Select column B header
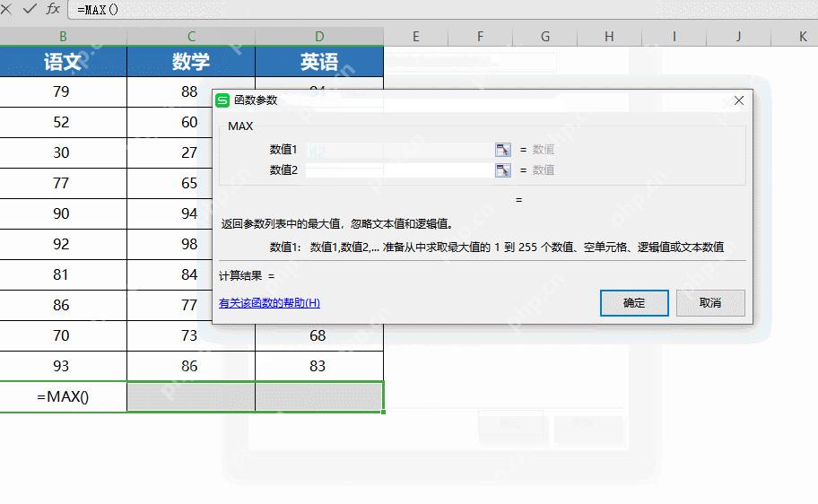Viewport: 818px width, 504px height. pyautogui.click(x=63, y=37)
